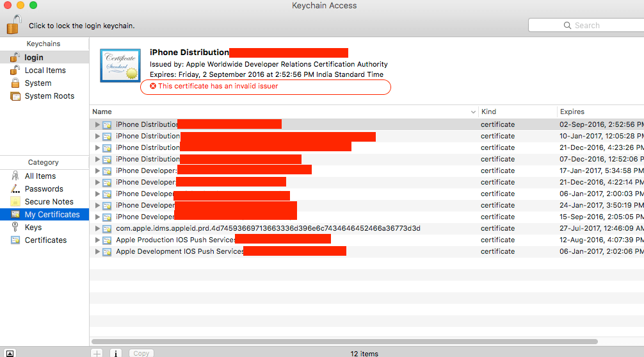
Task: Click the Copy button
Action: tap(141, 353)
